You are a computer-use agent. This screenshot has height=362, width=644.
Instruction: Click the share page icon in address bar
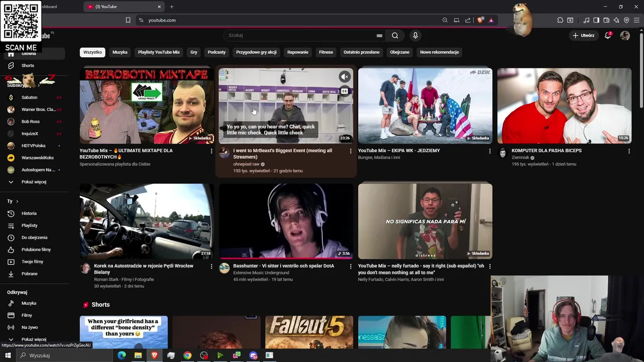click(468, 20)
